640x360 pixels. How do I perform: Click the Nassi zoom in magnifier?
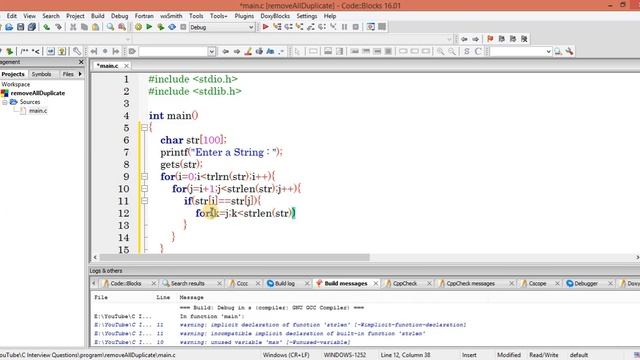click(440, 51)
